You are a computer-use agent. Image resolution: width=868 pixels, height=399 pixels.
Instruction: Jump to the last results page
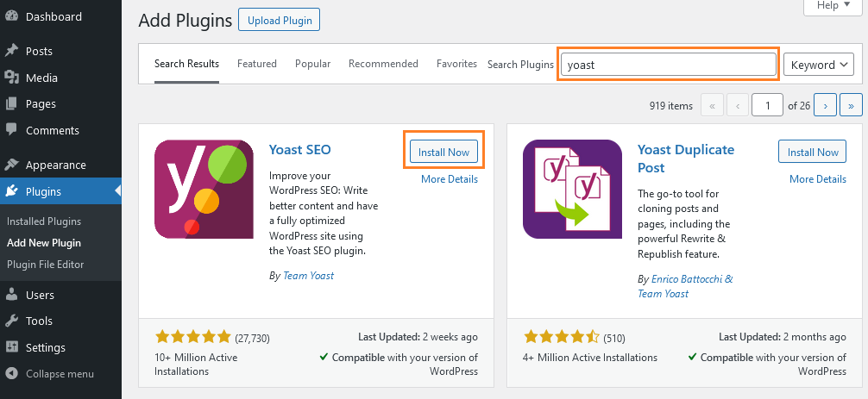tap(851, 105)
